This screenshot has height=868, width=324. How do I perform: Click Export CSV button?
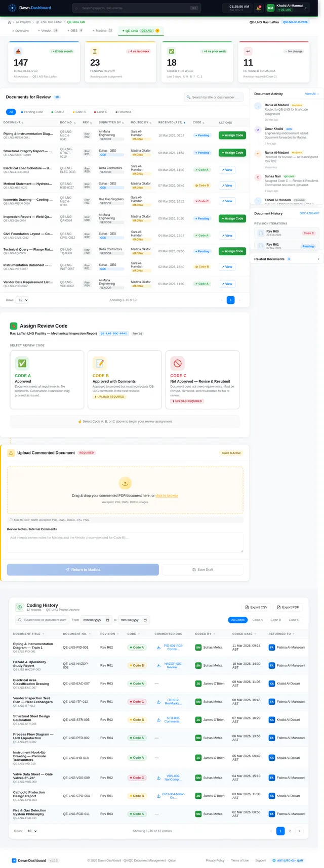coord(256,607)
